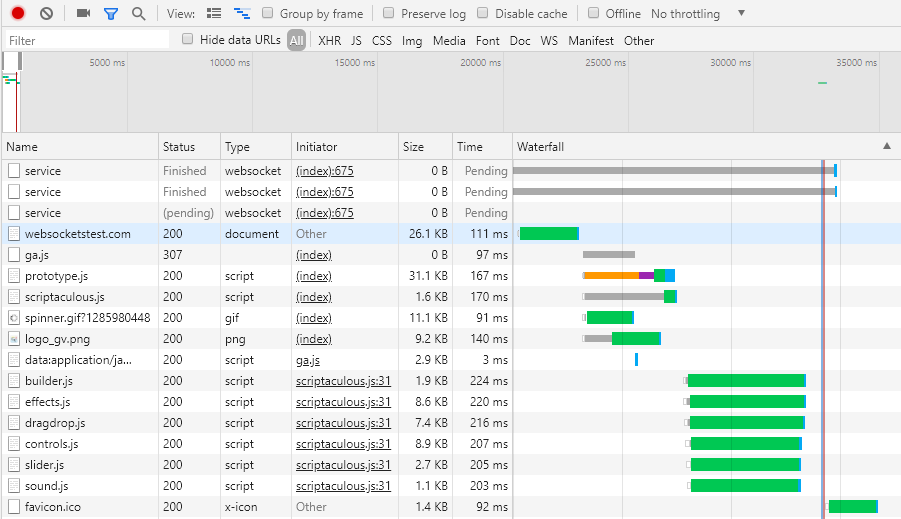Enable Preserve log checkbox
This screenshot has height=519, width=901.
pos(388,13)
